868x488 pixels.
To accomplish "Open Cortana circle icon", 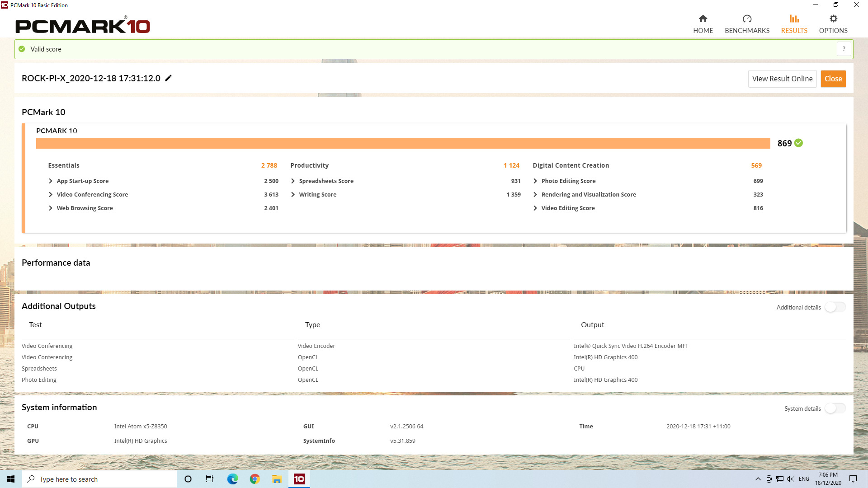I will click(188, 479).
